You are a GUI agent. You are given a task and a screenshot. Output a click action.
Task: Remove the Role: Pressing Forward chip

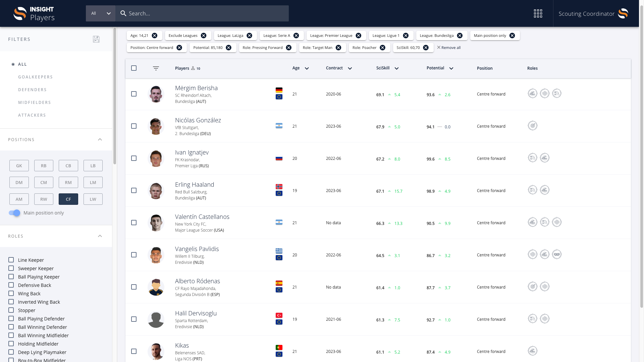click(289, 48)
